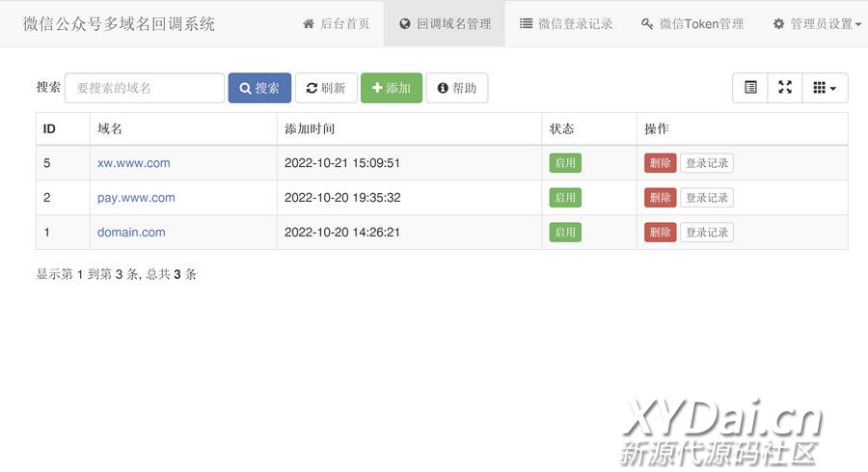Go to 后台首页 home tab
Image resolution: width=868 pixels, height=472 pixels.
click(x=336, y=23)
